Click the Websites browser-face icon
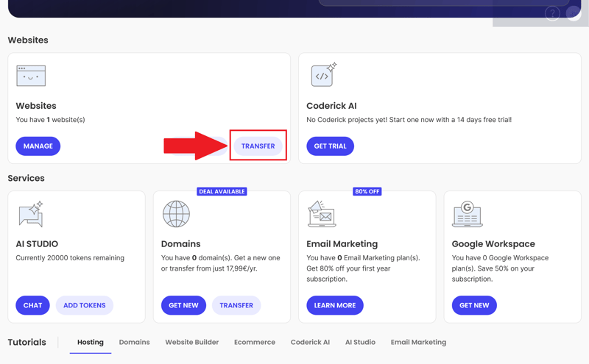 (31, 76)
